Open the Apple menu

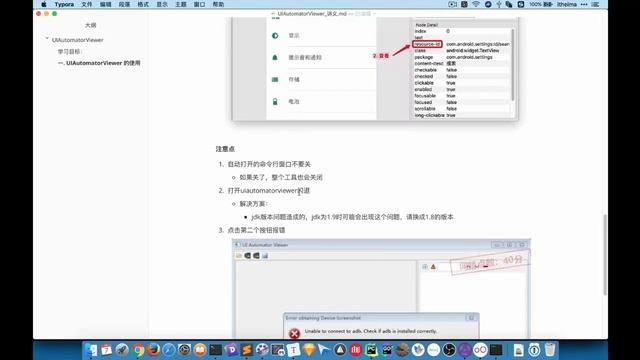[x=44, y=4]
